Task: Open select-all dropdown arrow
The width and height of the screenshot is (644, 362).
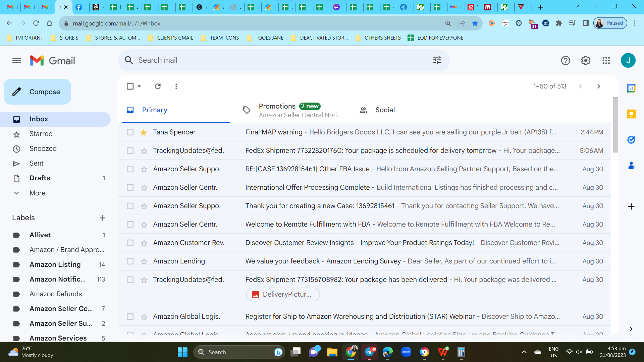Action: [x=140, y=86]
